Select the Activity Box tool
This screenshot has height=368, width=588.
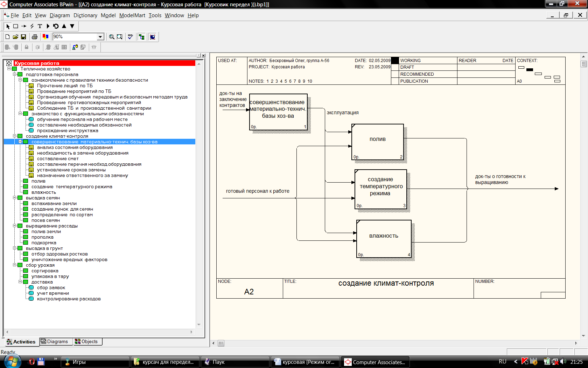(16, 26)
